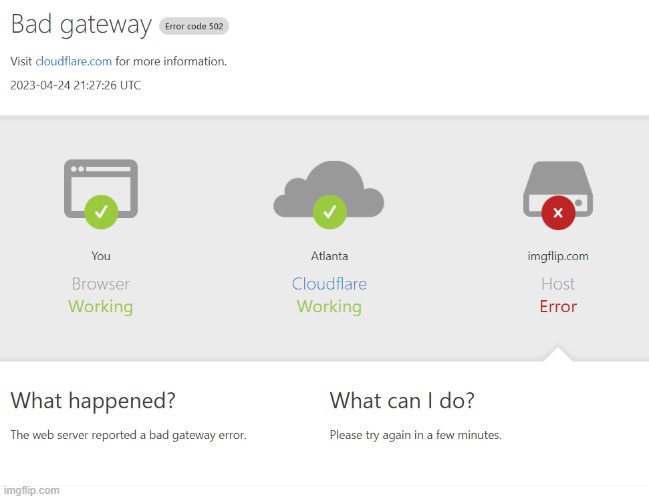Click 'Please try again in a few minutes.'
Image resolution: width=649 pixels, height=499 pixels.
tap(416, 435)
